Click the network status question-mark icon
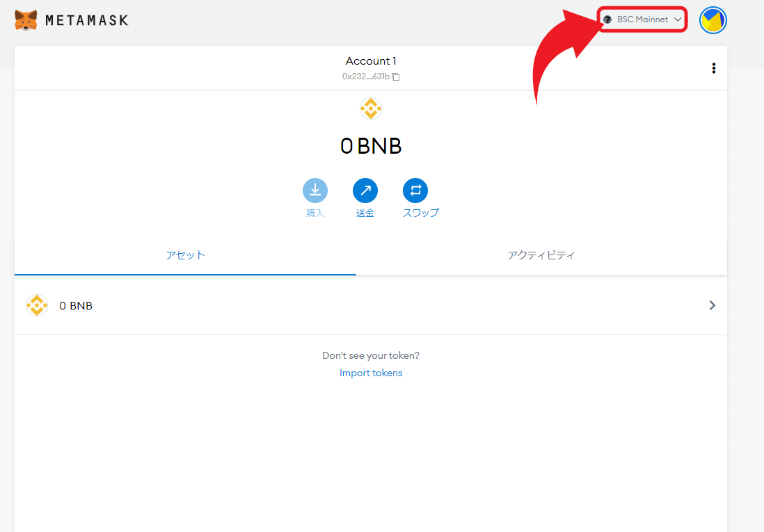The width and height of the screenshot is (764, 532). [607, 19]
